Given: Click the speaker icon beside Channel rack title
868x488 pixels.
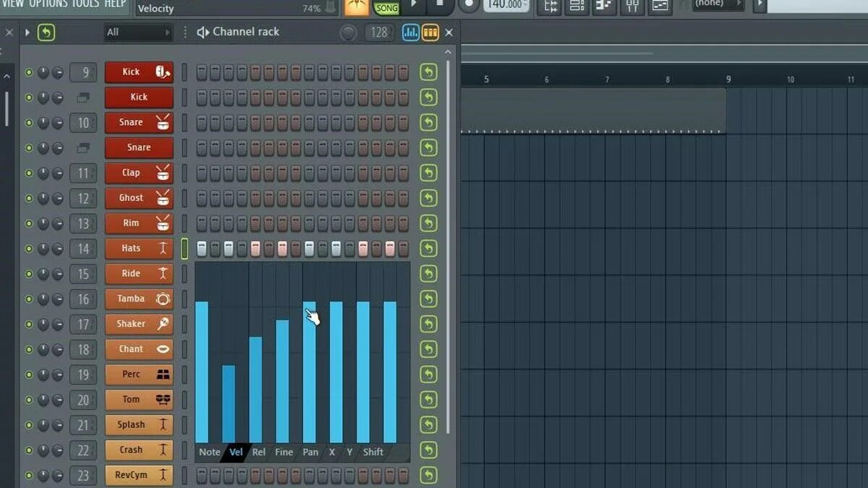Looking at the screenshot, I should coord(203,32).
